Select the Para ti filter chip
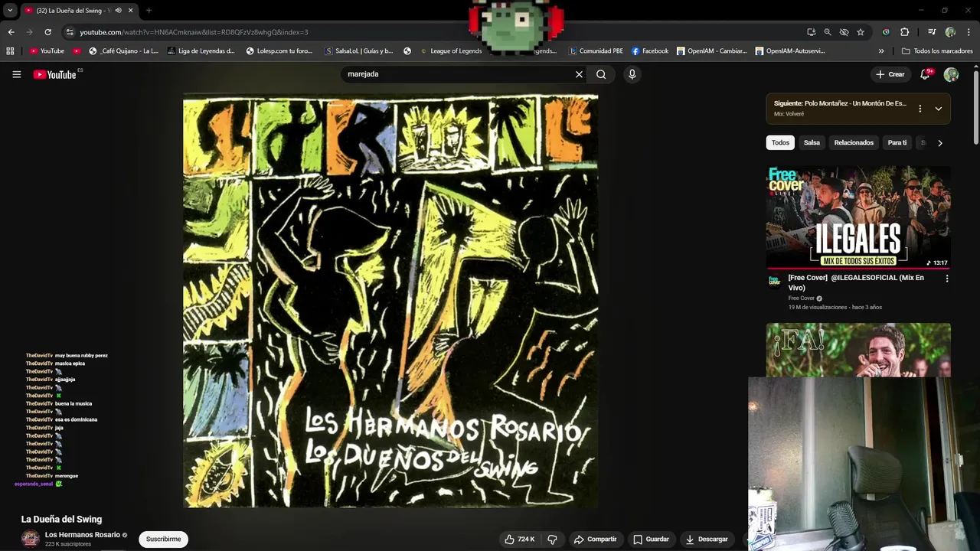This screenshot has height=551, width=980. 897,142
